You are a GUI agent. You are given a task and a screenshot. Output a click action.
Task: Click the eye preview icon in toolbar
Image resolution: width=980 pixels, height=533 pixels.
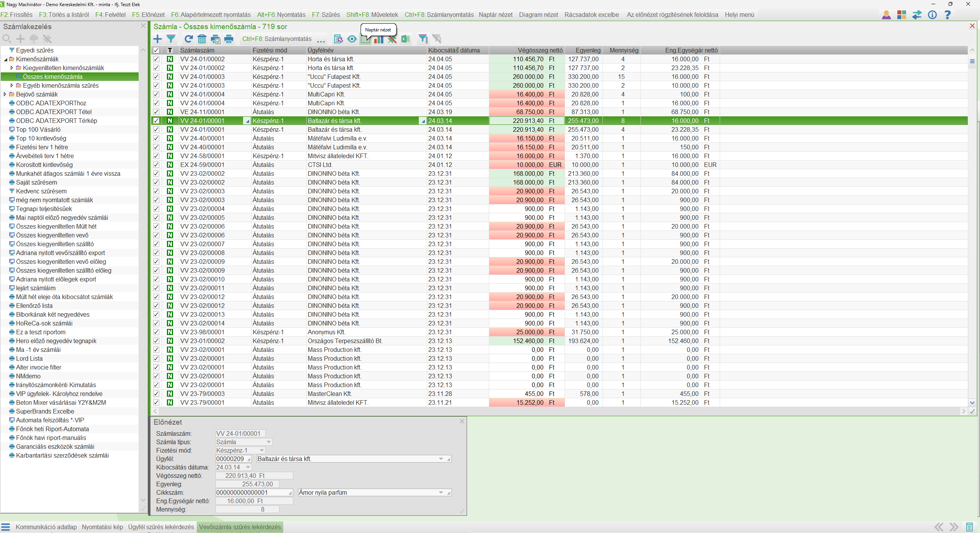click(x=352, y=39)
